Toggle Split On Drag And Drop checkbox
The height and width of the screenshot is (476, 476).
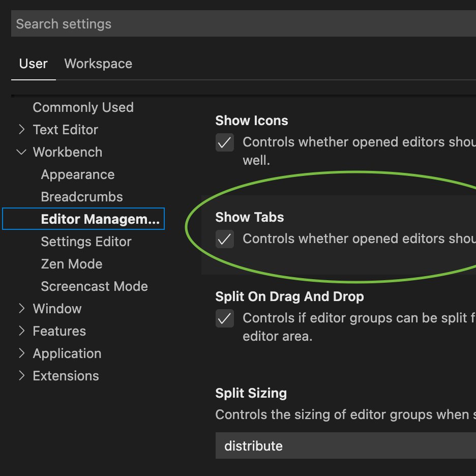[x=225, y=318]
